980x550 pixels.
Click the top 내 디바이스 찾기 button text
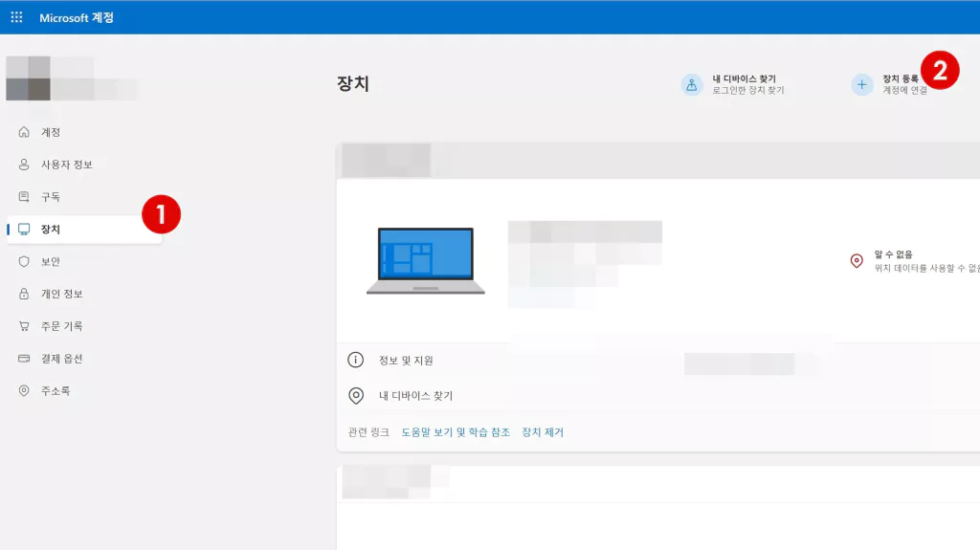point(744,78)
